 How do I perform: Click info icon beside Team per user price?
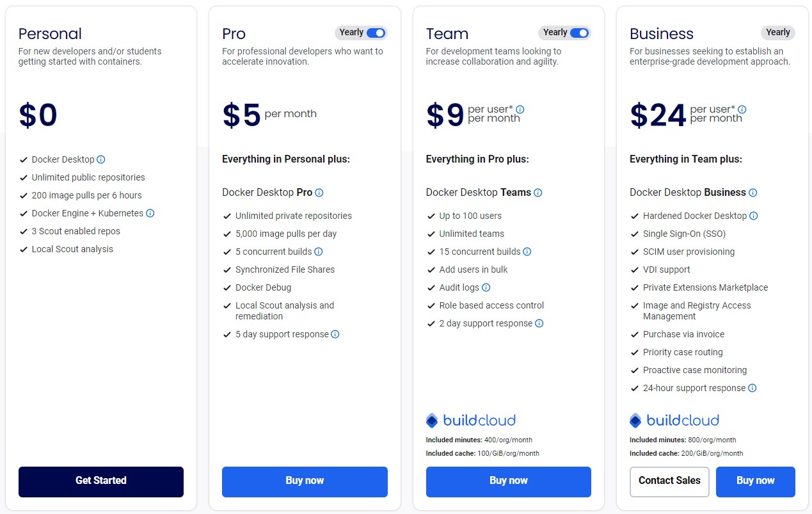(520, 109)
